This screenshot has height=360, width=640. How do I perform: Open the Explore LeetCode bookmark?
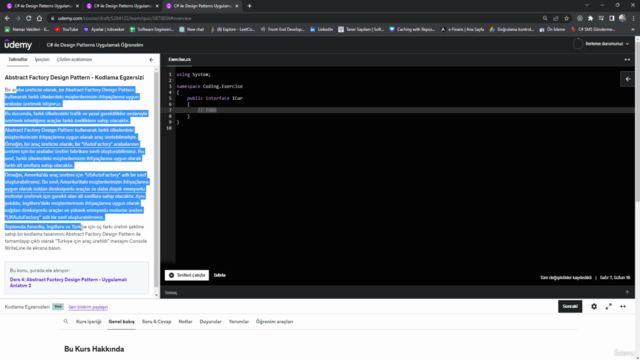point(232,29)
